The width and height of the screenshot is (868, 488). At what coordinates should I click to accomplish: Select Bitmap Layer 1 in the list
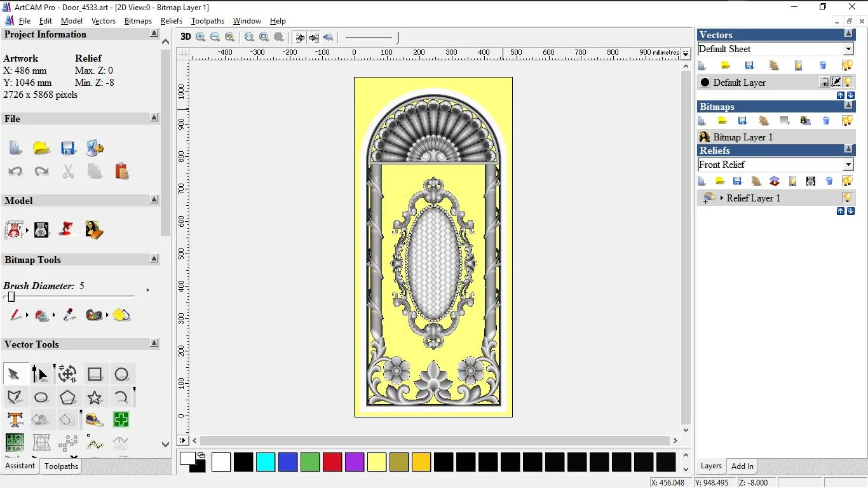(742, 137)
